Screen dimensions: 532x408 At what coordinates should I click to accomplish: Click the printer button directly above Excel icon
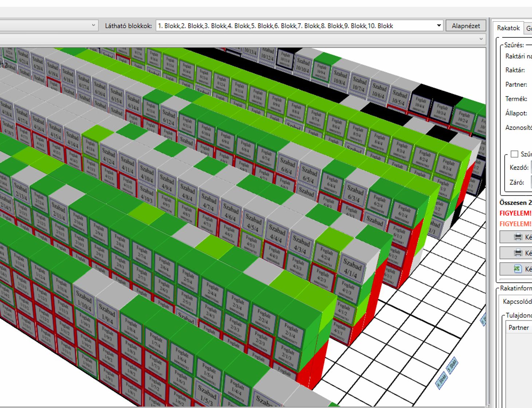tap(517, 253)
